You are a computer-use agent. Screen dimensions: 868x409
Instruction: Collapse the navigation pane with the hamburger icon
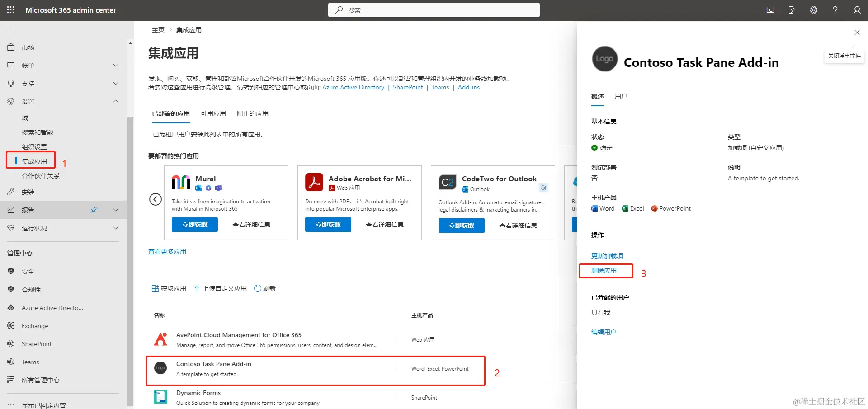(x=11, y=30)
